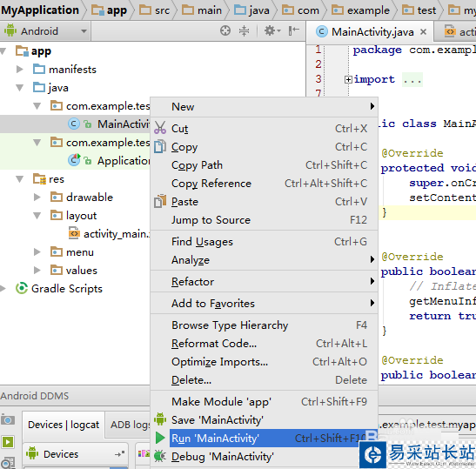
Task: Click the ApplicationTest class icon in tree
Action: pyautogui.click(x=74, y=160)
